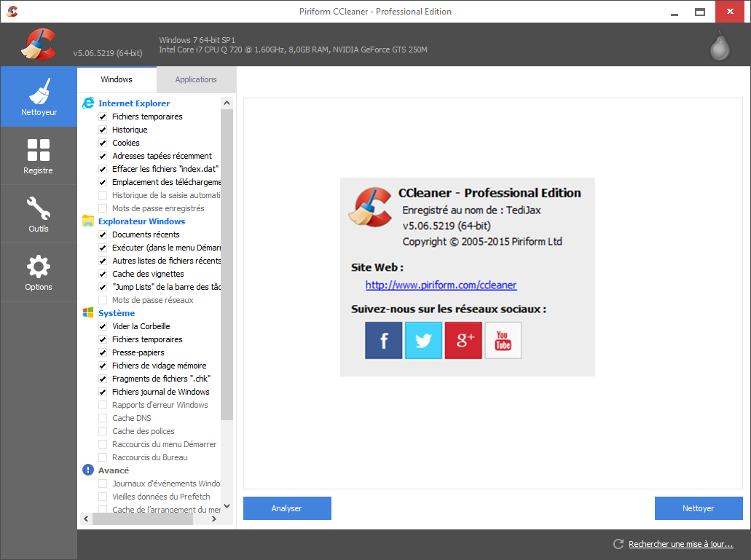
Task: Uncheck Adresses tapées récemment
Action: pyautogui.click(x=103, y=156)
